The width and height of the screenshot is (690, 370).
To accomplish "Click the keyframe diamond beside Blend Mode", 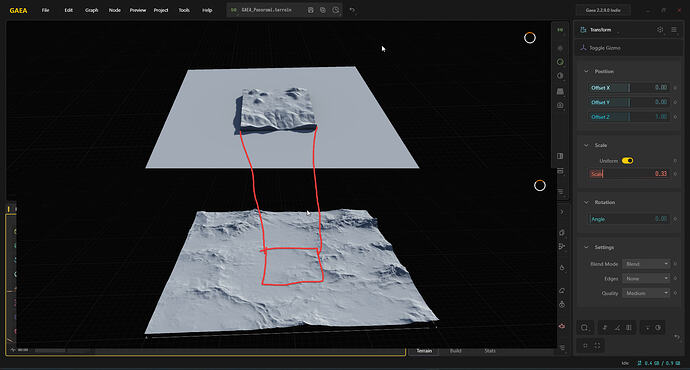I will tap(675, 264).
